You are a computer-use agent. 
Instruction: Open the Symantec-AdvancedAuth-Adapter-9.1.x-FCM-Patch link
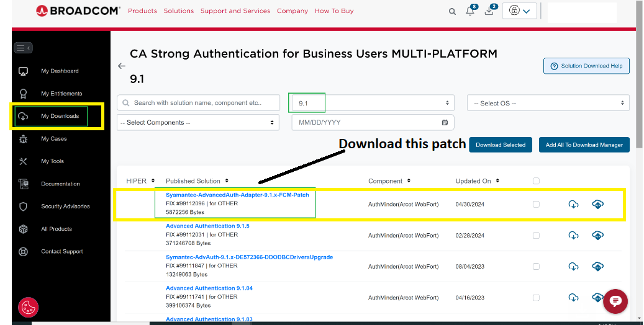point(237,195)
